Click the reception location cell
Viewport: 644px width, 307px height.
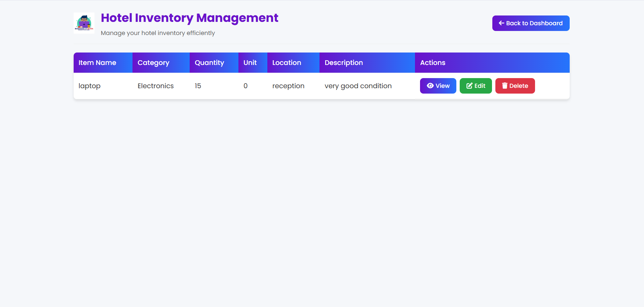coord(288,86)
